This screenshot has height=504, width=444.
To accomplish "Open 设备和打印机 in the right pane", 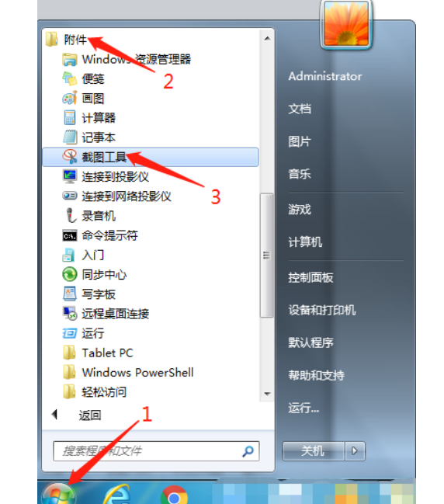I will coord(322,310).
